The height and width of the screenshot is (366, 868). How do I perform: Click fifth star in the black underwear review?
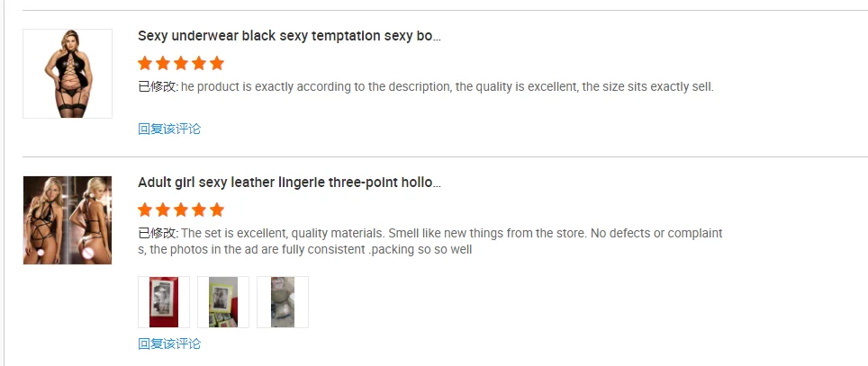point(216,64)
